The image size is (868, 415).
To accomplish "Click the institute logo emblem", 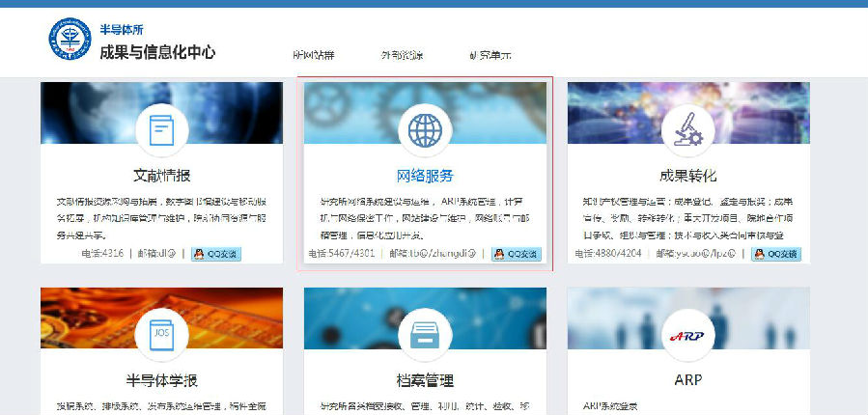I will point(70,39).
